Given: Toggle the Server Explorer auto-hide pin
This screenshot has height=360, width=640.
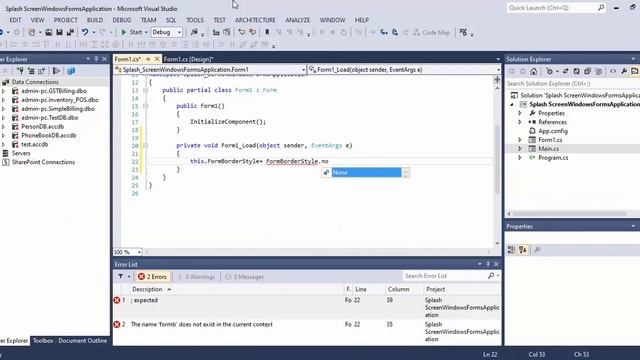Looking at the screenshot, I should (96, 59).
